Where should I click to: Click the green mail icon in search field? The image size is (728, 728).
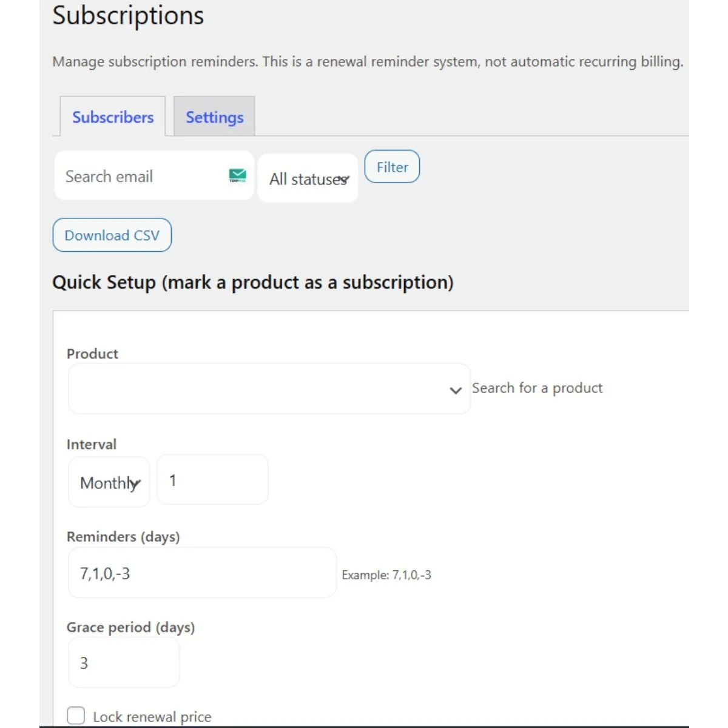click(x=237, y=176)
